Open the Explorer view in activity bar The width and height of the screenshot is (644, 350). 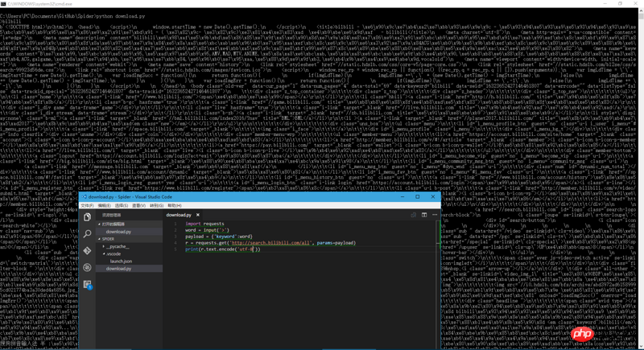pos(88,217)
